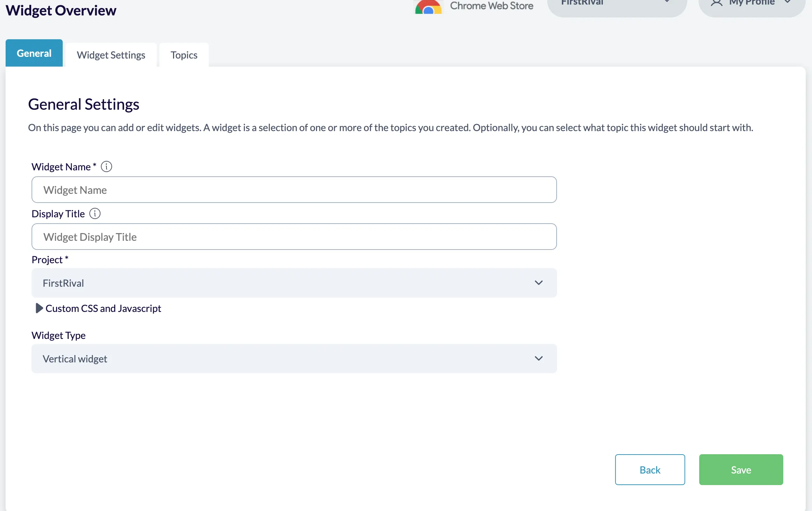Open the Widget Name info tooltip

pos(106,166)
